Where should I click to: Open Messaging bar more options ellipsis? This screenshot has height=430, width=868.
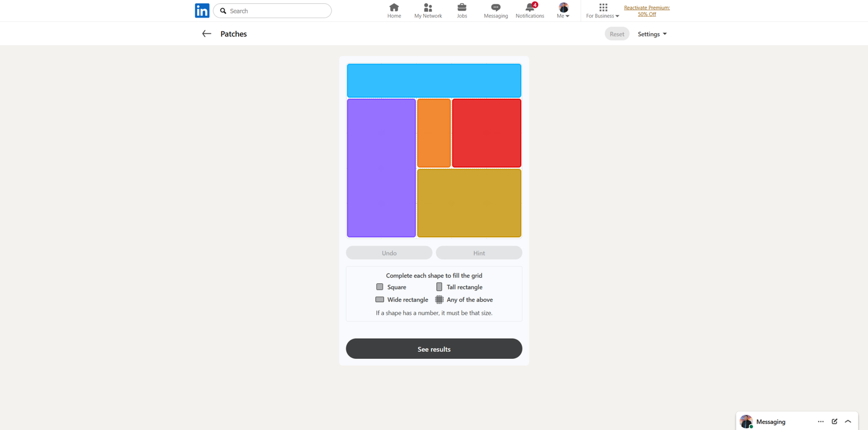tap(820, 421)
